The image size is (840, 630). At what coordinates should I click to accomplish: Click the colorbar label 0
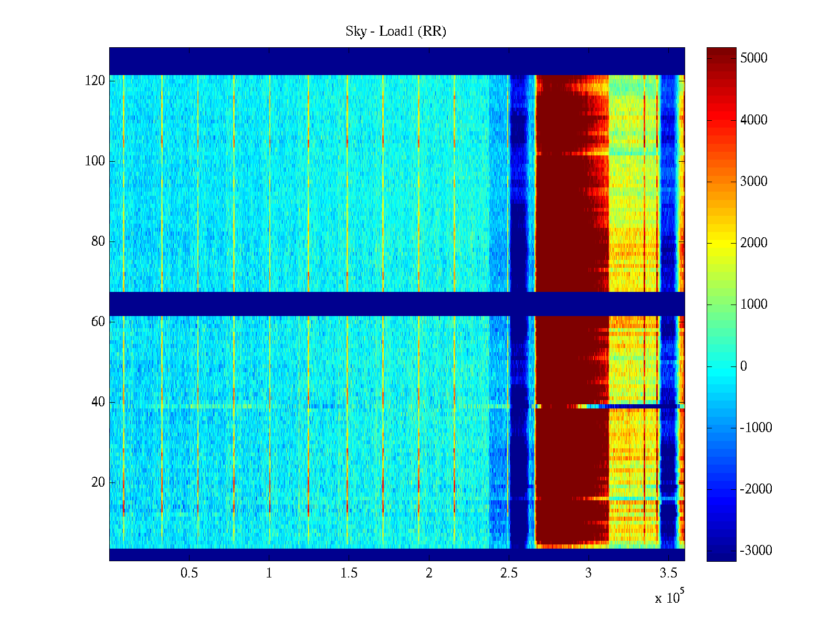(743, 366)
